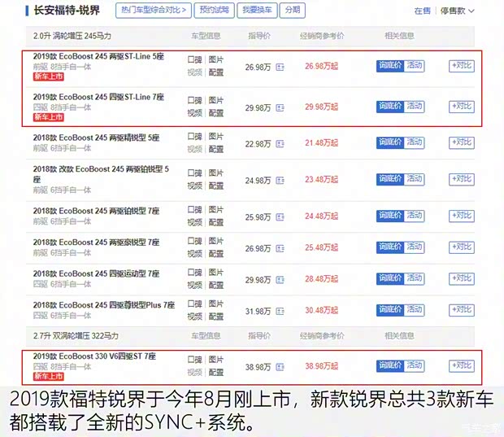The width and height of the screenshot is (504, 437).
Task: Open 2018款 EcoBoost 245 两驱铂锐型 7座
Action: 96,211
